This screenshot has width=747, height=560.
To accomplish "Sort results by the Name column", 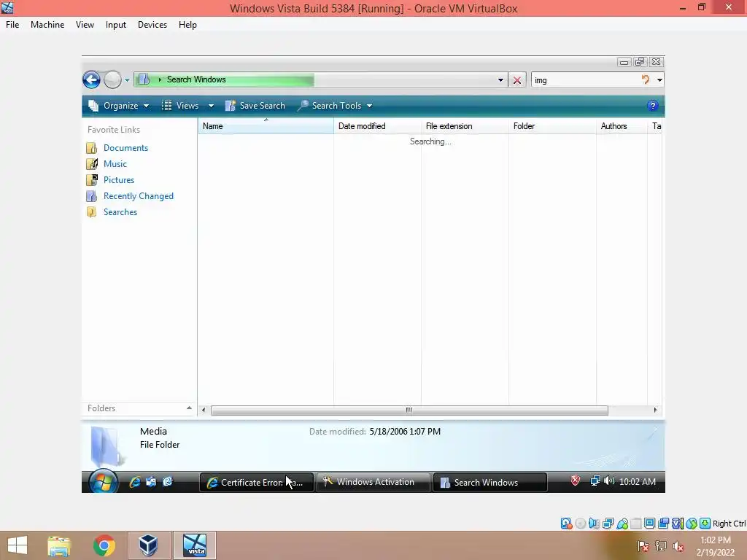I will (266, 126).
